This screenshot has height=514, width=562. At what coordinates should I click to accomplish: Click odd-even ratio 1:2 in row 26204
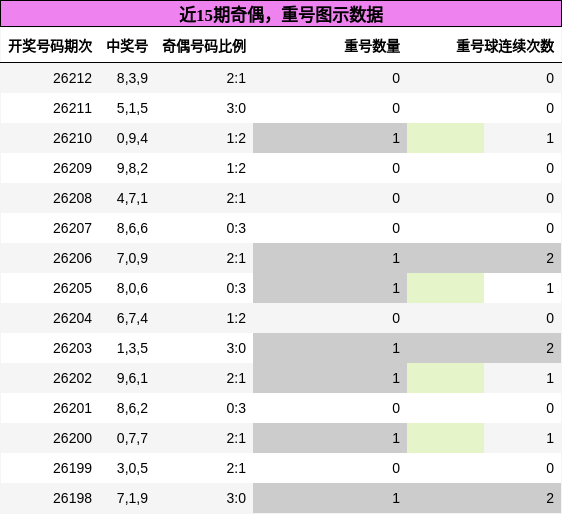point(236,318)
